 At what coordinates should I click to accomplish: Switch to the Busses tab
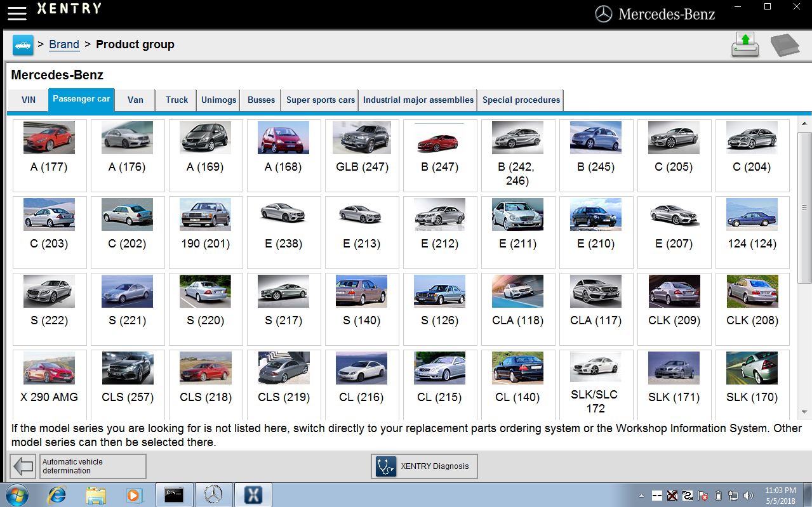[x=262, y=100]
